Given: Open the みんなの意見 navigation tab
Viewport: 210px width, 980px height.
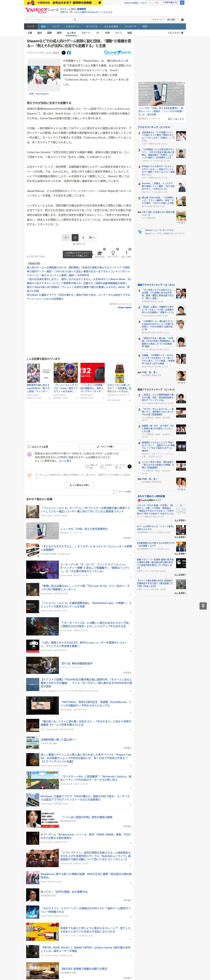Looking at the screenshot, I should (111, 27).
